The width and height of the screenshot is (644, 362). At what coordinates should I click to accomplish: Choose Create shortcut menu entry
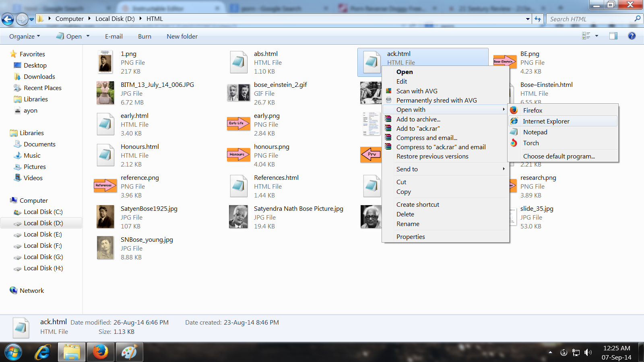click(x=445, y=204)
